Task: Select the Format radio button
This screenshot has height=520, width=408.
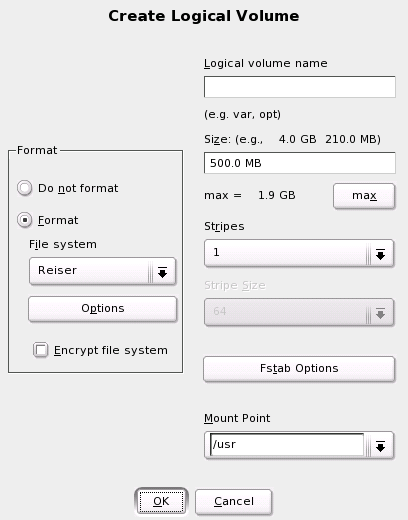Action: pos(25,220)
